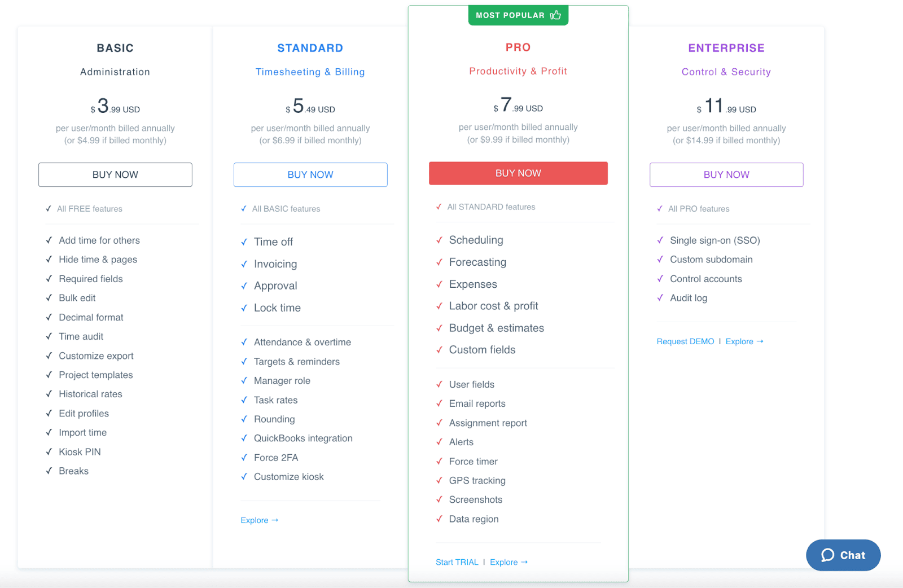Viewport: 903px width, 588px height.
Task: Click the thumbs-up icon in Most Popular badge
Action: pyautogui.click(x=555, y=15)
